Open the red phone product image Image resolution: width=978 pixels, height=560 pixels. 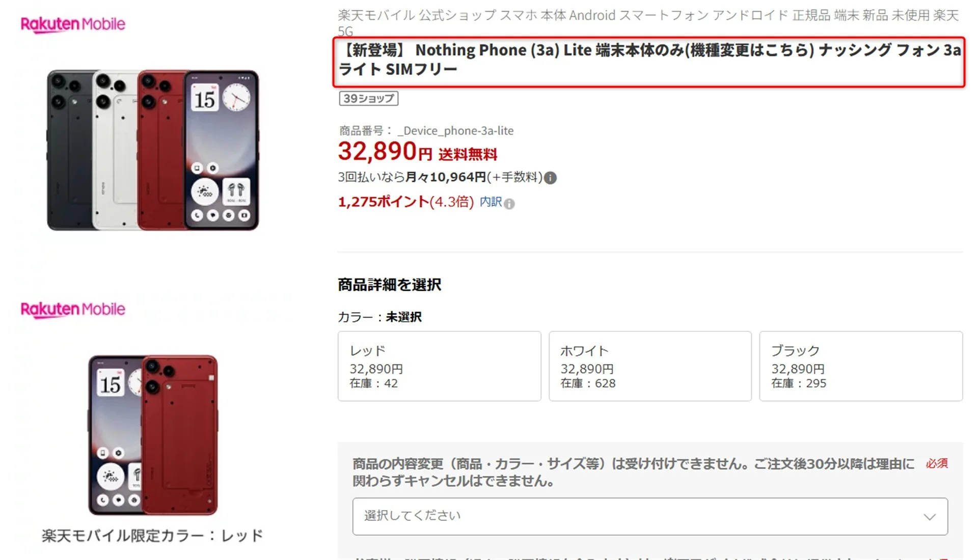[x=153, y=435]
